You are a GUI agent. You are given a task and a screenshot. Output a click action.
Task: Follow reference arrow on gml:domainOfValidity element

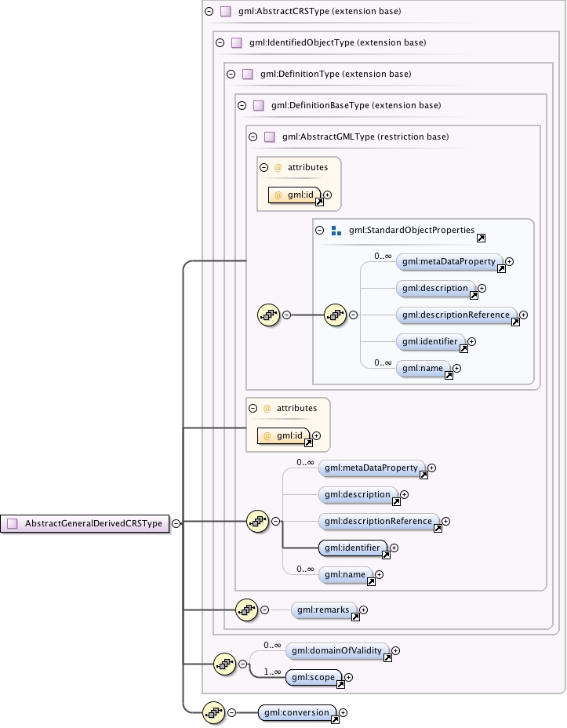tap(387, 658)
